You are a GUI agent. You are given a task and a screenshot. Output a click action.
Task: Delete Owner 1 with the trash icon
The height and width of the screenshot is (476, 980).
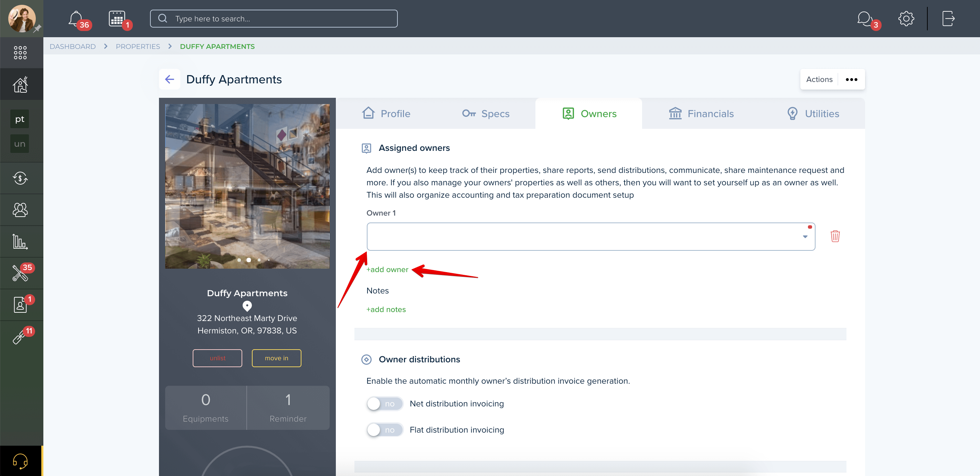(x=835, y=236)
